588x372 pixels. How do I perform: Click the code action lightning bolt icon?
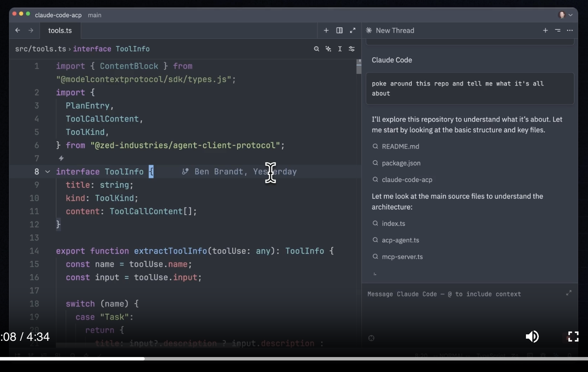pyautogui.click(x=61, y=158)
